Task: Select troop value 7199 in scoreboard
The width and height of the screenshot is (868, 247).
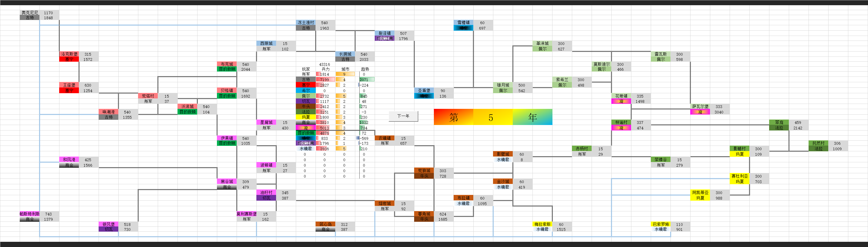Action: click(325, 80)
